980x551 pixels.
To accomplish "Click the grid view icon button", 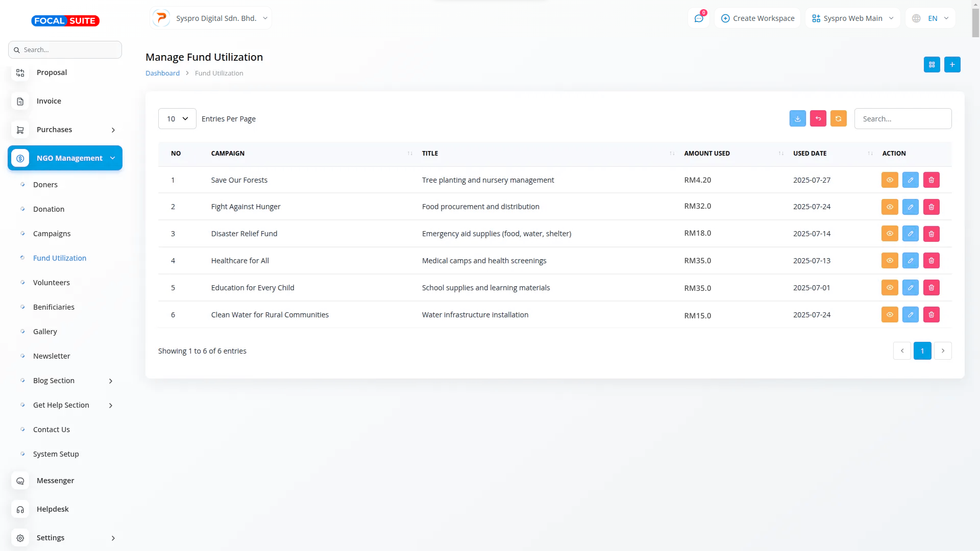I will pos(932,64).
